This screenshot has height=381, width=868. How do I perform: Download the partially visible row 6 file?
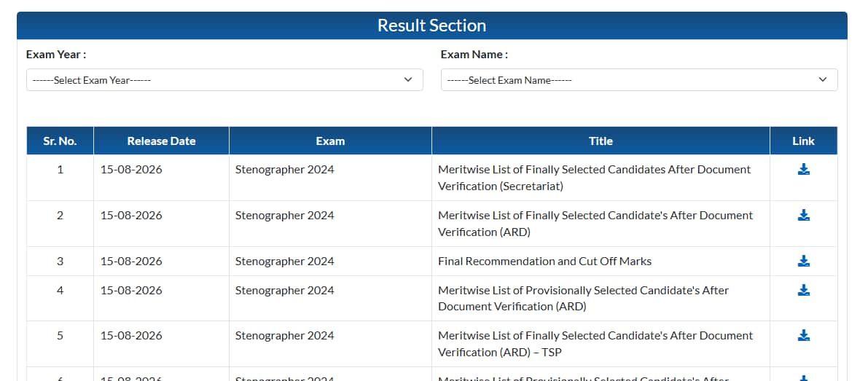click(803, 378)
